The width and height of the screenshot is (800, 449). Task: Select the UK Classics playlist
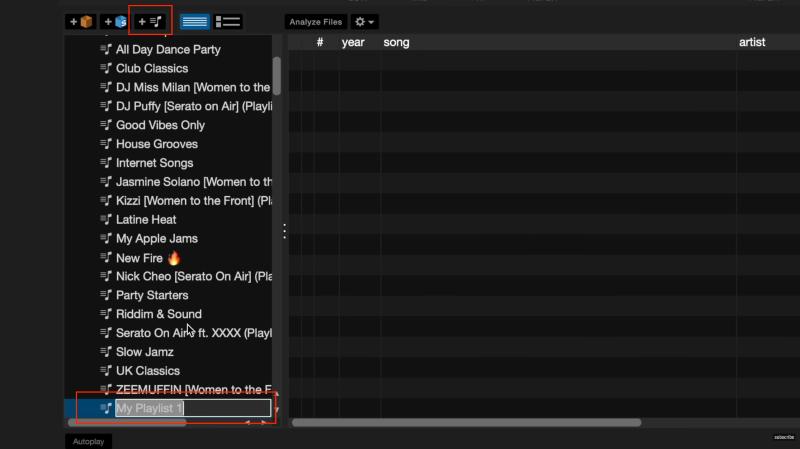(148, 370)
